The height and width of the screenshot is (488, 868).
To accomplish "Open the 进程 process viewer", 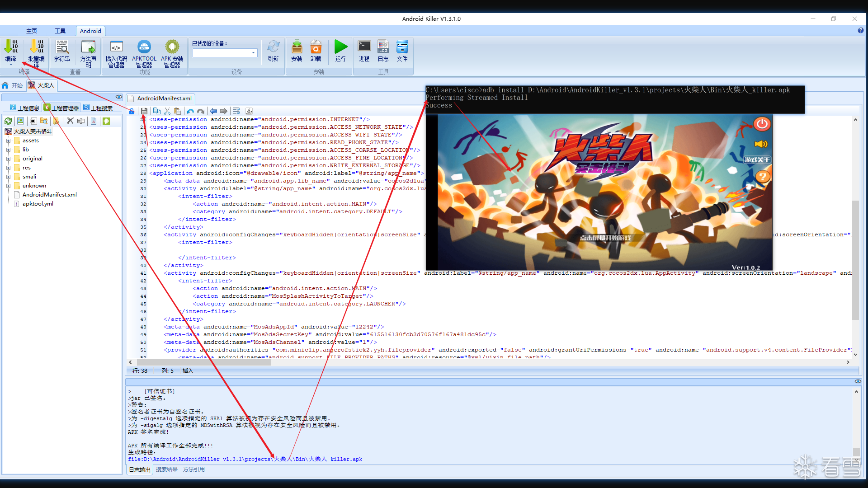I will pyautogui.click(x=364, y=50).
